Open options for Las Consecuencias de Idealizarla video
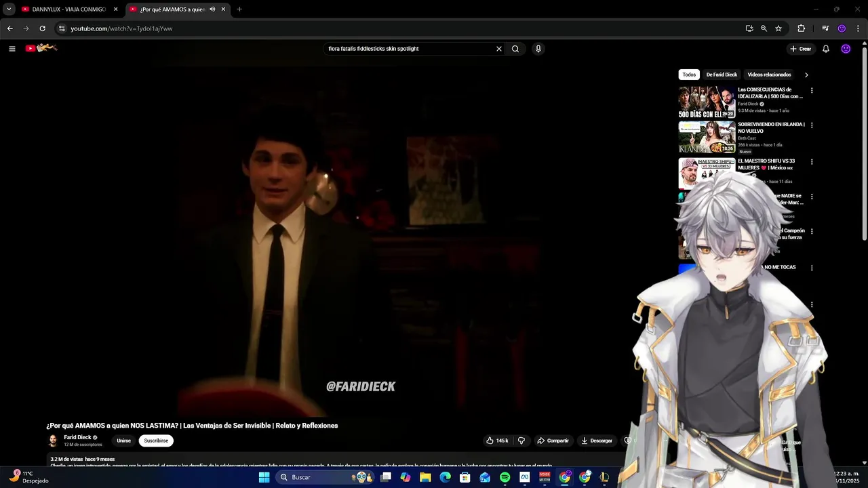 812,90
